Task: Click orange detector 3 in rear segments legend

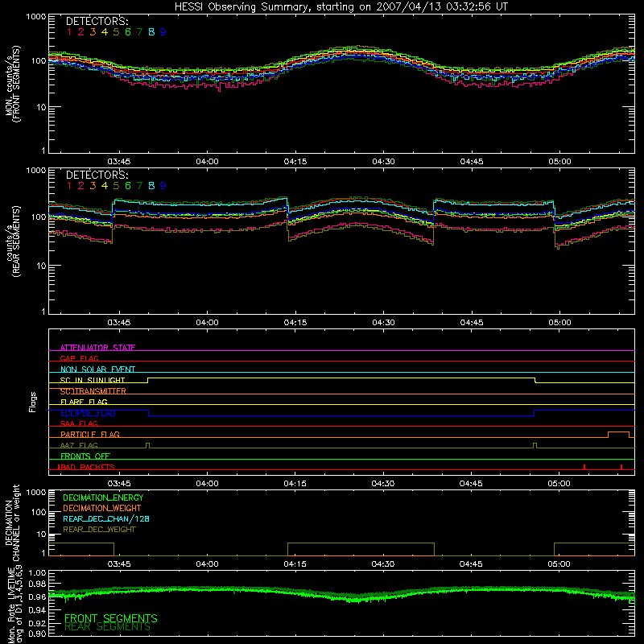Action: tap(93, 186)
